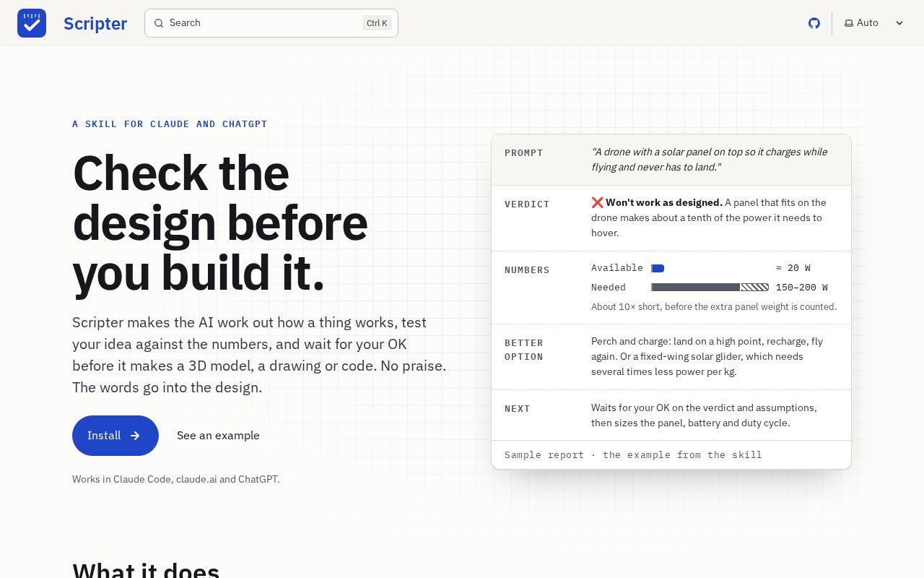Click A SKILL FOR CLAUDE AND CHATGPT tagline
Screen dimensions: 924x578
(170, 124)
